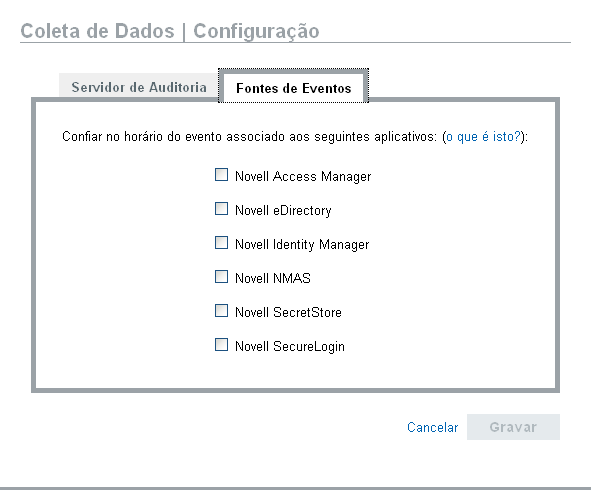The image size is (591, 490).
Task: Click the Novell Access Manager label text
Action: click(303, 176)
